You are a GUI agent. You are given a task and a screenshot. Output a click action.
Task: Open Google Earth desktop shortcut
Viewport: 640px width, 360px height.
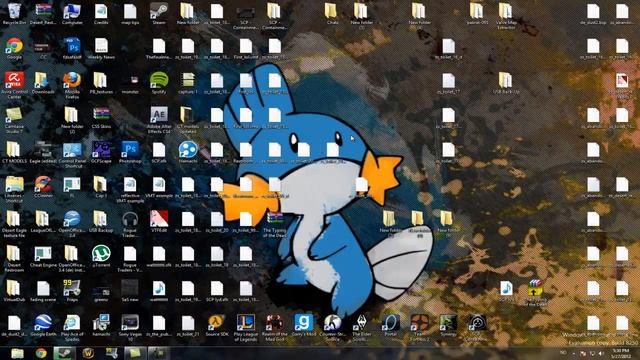(x=43, y=326)
